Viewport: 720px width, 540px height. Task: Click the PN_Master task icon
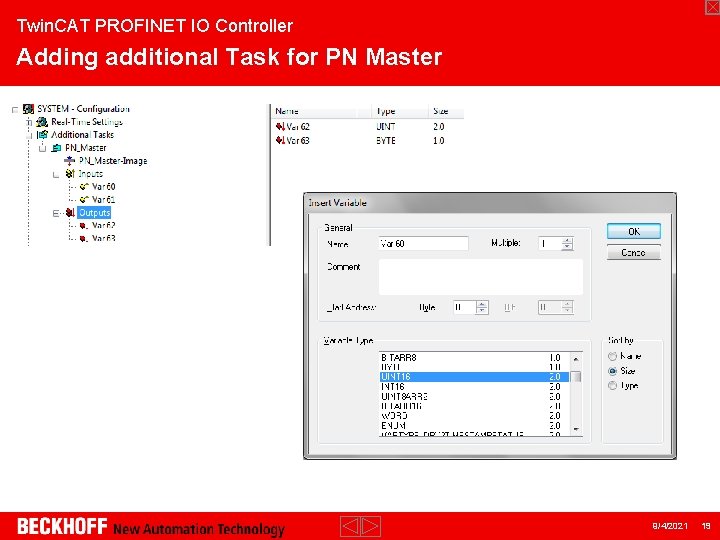coord(56,148)
